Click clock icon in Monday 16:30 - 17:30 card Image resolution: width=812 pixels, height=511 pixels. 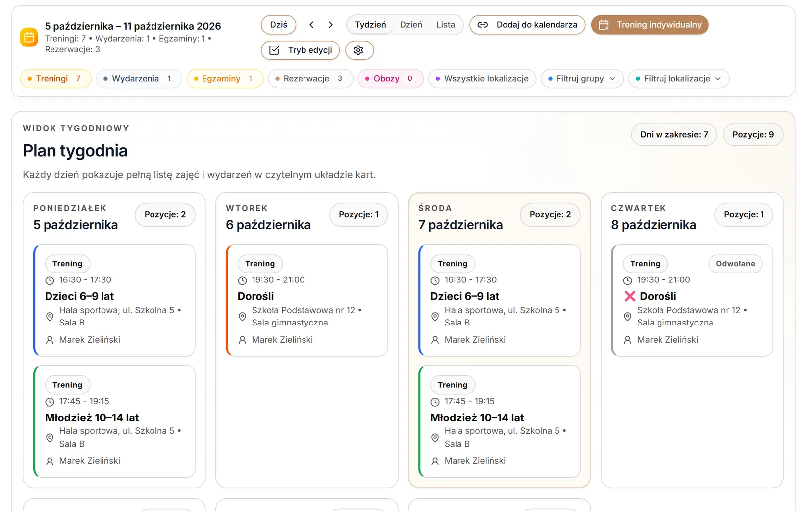coord(50,280)
